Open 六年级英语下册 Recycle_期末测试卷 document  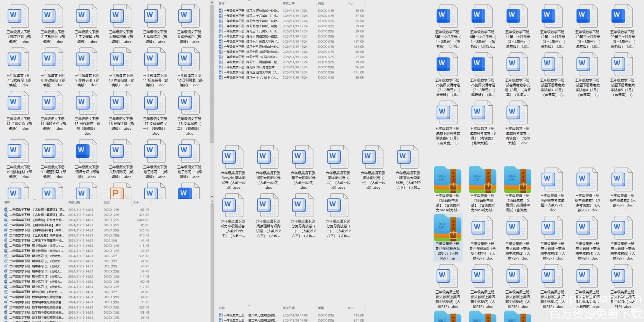click(233, 158)
